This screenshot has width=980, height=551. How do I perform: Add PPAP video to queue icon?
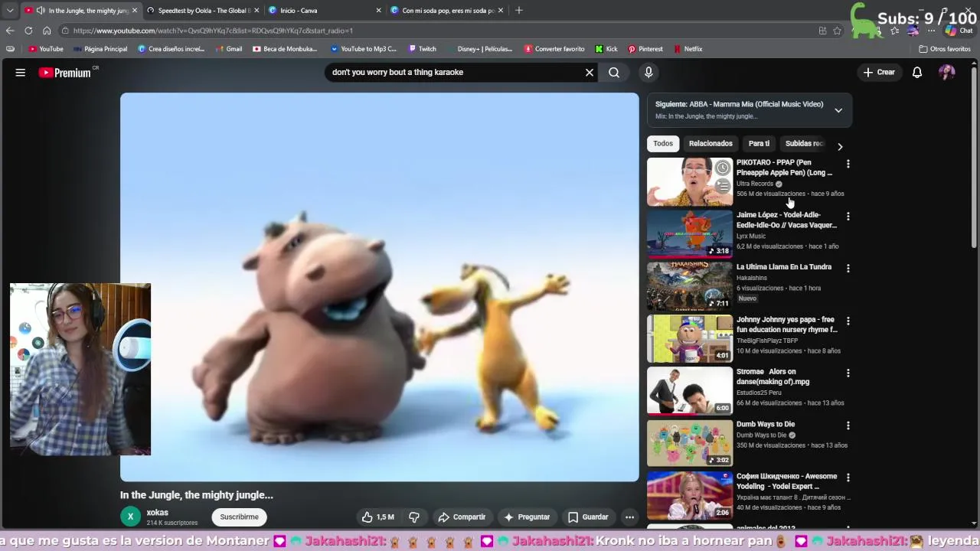coord(723,185)
